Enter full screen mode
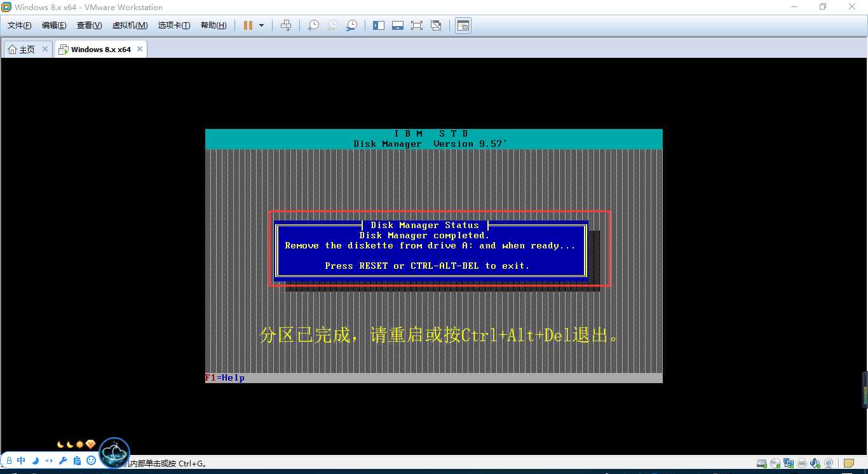Viewport: 868px width, 474px height. (x=417, y=25)
